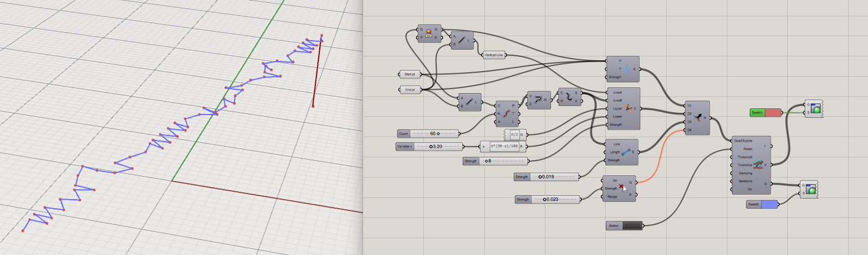The image size is (868, 255).
Task: Click the Upper input label
Action: 617,108
